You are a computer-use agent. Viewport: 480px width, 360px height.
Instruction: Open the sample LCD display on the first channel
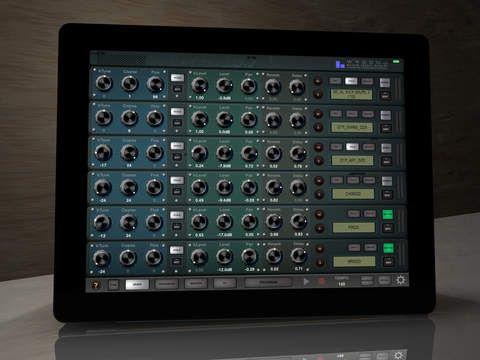pyautogui.click(x=351, y=94)
